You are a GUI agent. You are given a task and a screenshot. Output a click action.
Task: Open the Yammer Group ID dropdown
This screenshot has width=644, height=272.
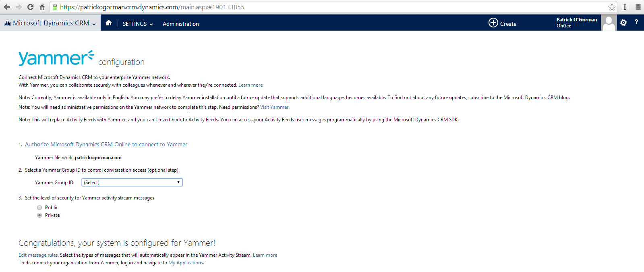132,183
